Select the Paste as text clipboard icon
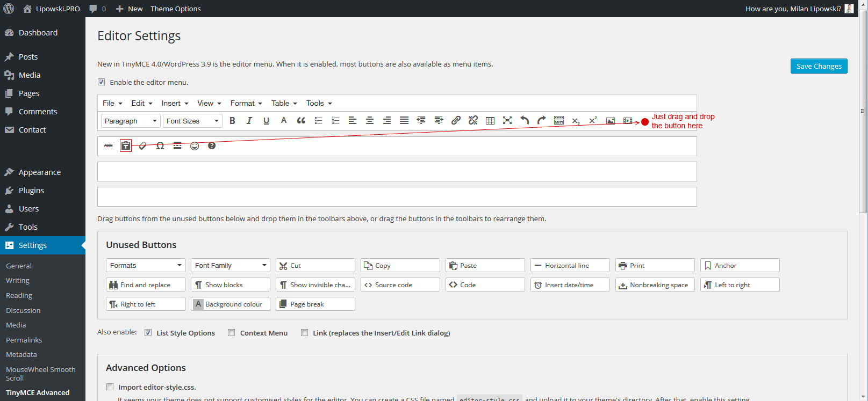 [x=126, y=145]
